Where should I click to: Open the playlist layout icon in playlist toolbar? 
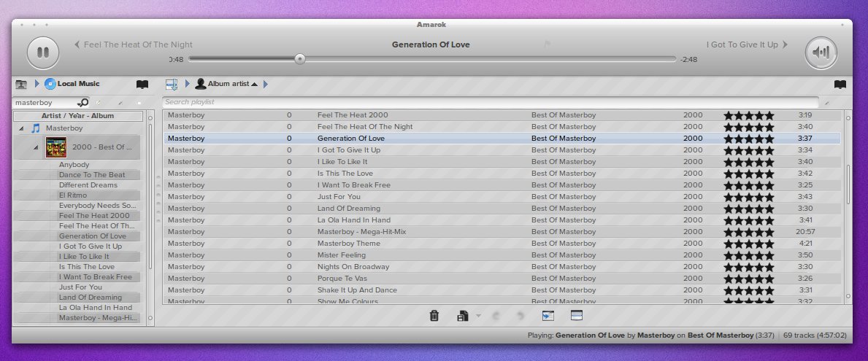coord(172,84)
